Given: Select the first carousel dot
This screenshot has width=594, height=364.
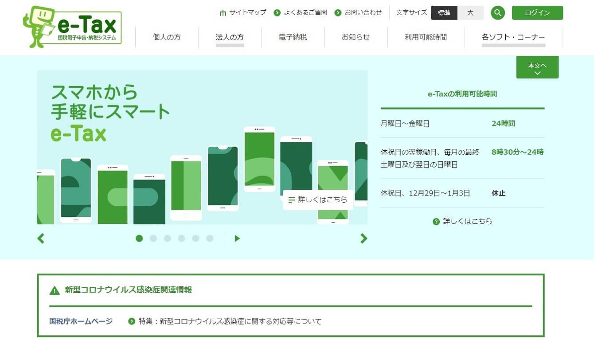Looking at the screenshot, I should [139, 239].
